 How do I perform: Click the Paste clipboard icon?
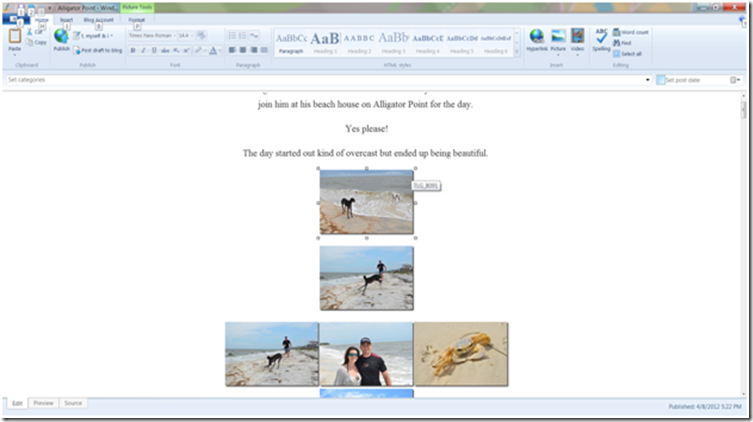pyautogui.click(x=14, y=36)
